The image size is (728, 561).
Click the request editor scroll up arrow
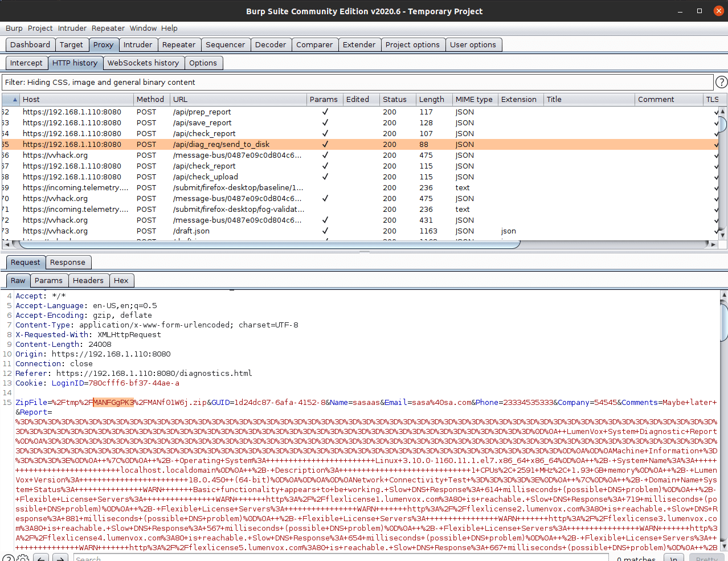(724, 295)
